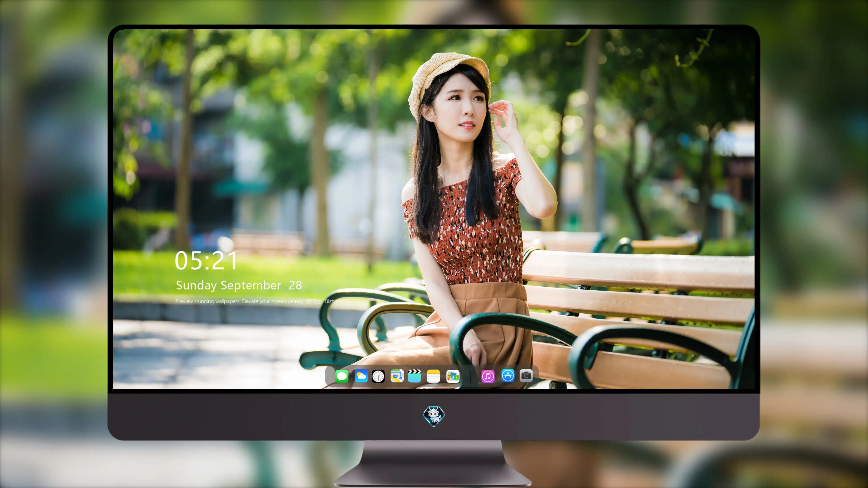Open the photo collage app icon in the dock

pyautogui.click(x=453, y=376)
